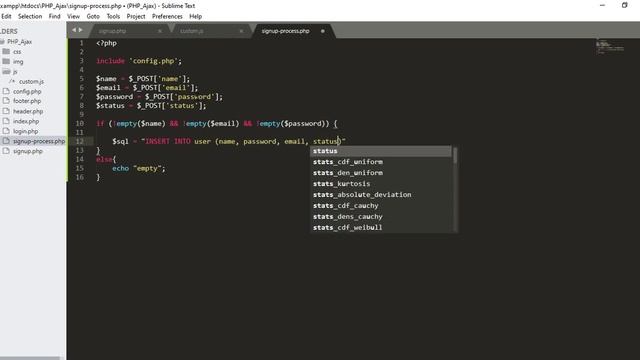Go to next tab with right arrow

(x=80, y=30)
